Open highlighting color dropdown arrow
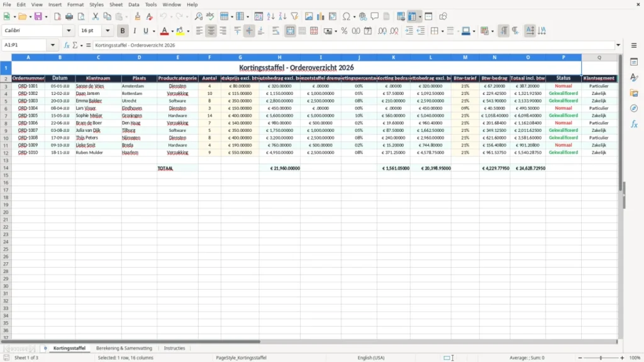 click(188, 31)
